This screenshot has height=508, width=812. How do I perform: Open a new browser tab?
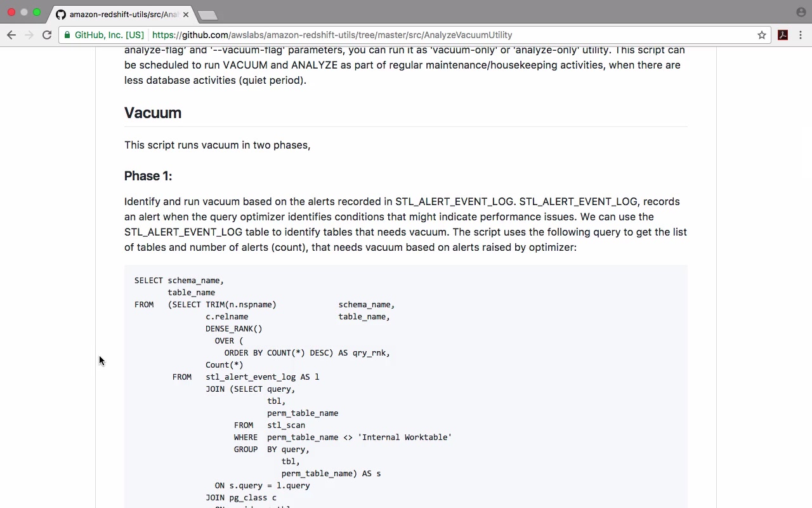click(207, 15)
